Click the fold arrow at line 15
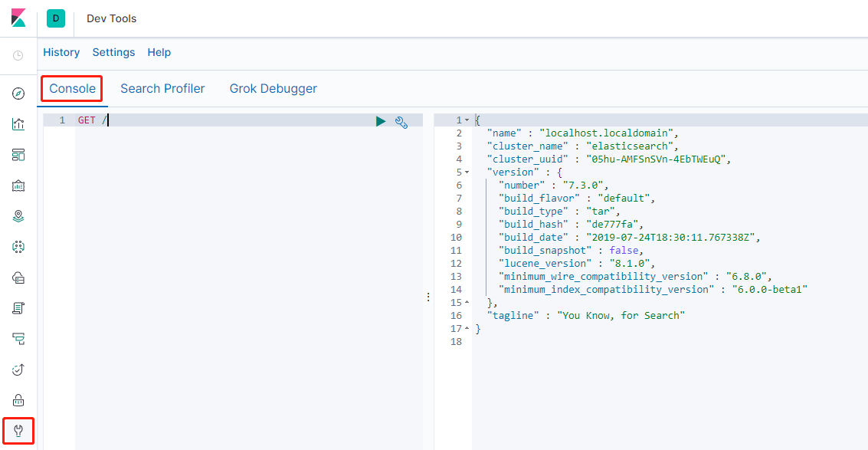Viewport: 868px width, 450px height. click(467, 303)
